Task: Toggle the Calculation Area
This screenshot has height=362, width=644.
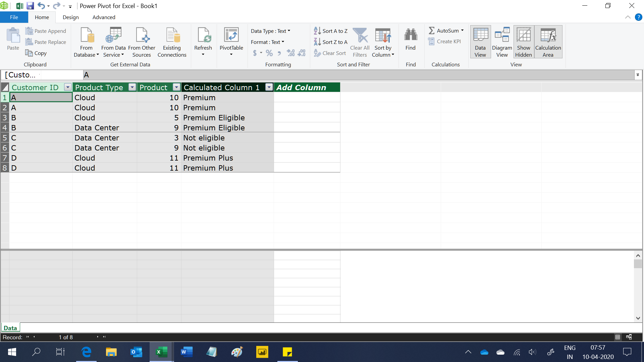Action: [548, 42]
